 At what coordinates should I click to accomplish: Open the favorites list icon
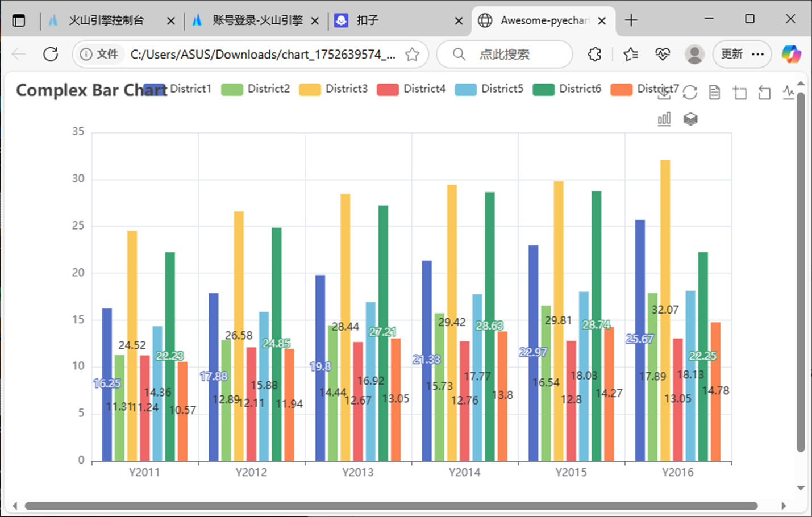point(630,54)
